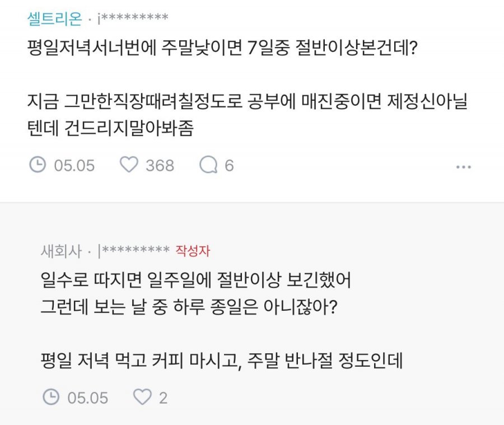
Task: Click the reply count number 6
Action: coord(229,166)
